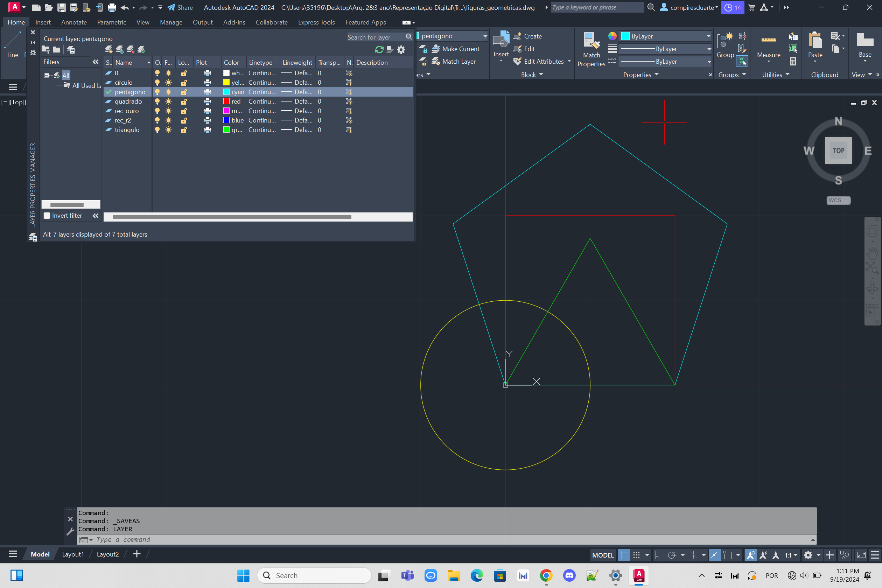The image size is (882, 588).
Task: Switch to the Layout2 tab
Action: click(108, 554)
